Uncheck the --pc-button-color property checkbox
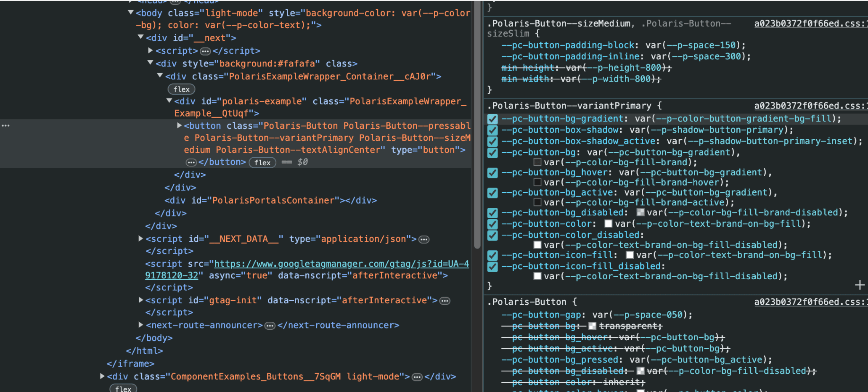This screenshot has height=392, width=868. (492, 224)
